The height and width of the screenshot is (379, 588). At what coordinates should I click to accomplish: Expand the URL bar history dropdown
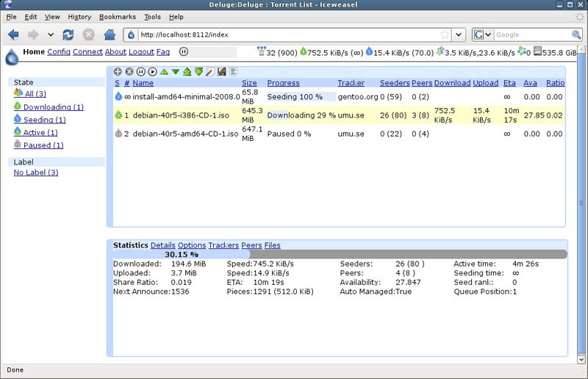point(458,35)
